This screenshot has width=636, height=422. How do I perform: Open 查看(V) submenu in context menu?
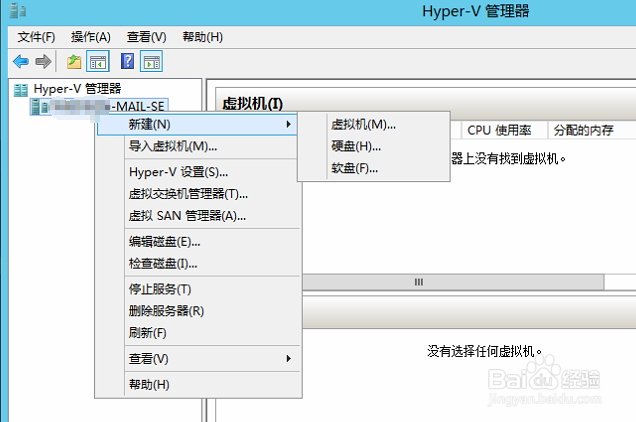coord(199,359)
